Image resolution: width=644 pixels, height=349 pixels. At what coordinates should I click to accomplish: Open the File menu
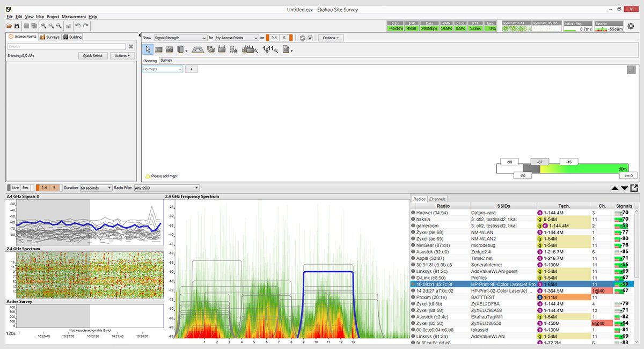click(10, 17)
